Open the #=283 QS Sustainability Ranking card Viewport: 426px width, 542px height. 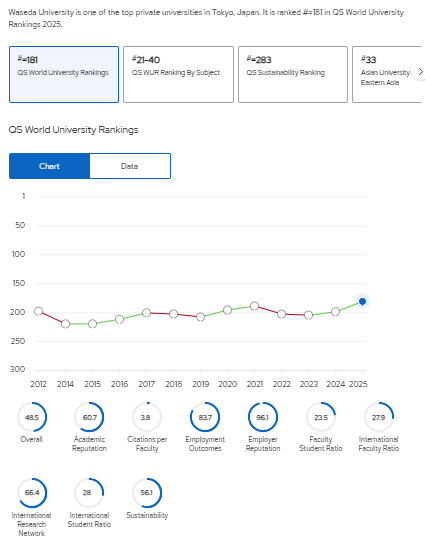tap(293, 74)
